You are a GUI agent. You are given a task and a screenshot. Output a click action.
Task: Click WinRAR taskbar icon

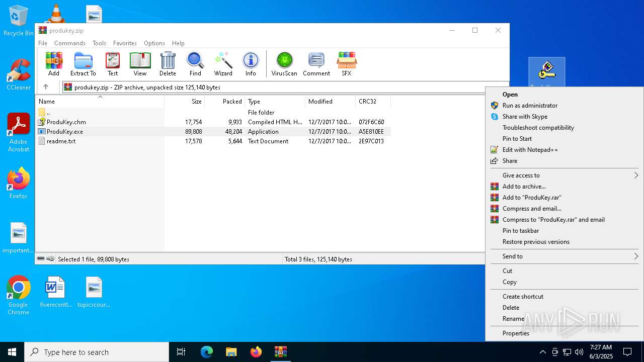click(280, 352)
